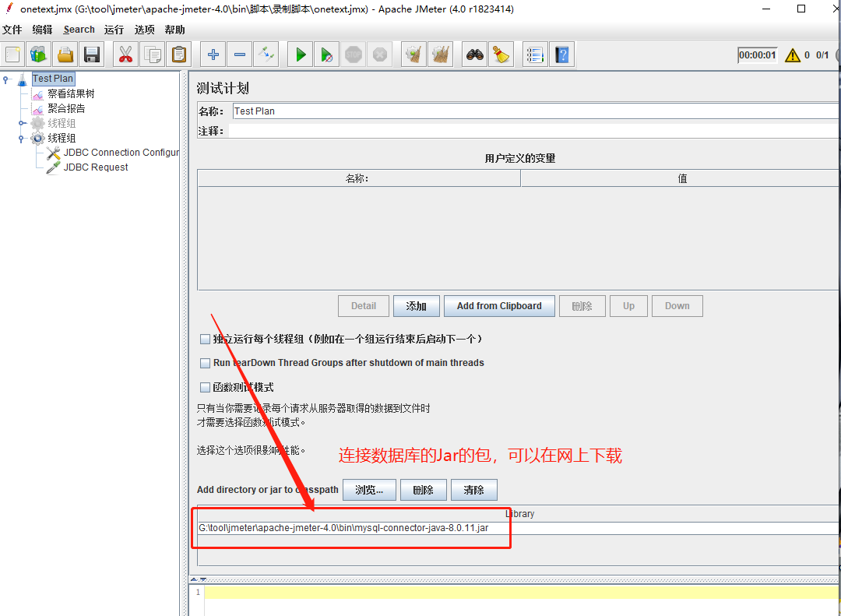Click the Collapse All minus icon
Image resolution: width=841 pixels, height=616 pixels.
tap(240, 55)
